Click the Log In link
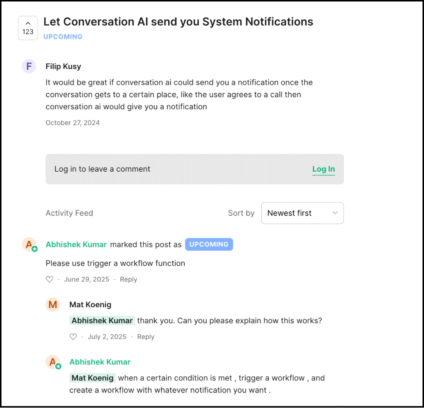Screen dimensions: 424x408 coord(323,169)
